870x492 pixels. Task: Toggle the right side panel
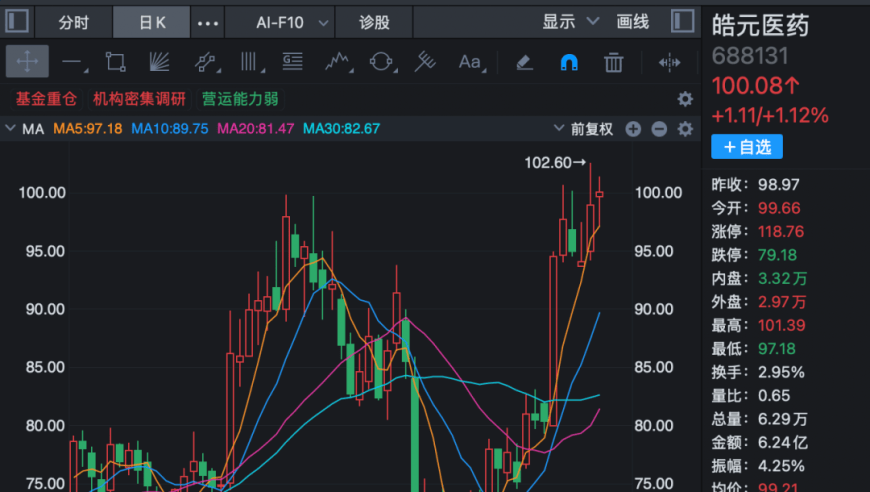click(682, 22)
